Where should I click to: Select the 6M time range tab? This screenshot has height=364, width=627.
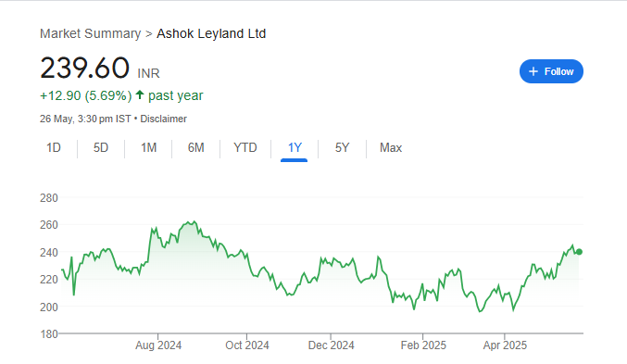tap(196, 148)
